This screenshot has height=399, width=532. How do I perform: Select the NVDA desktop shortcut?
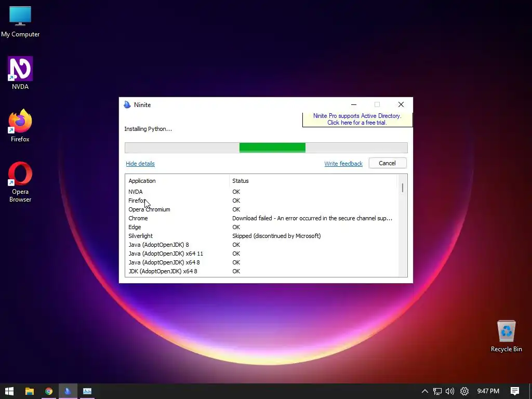coord(20,73)
